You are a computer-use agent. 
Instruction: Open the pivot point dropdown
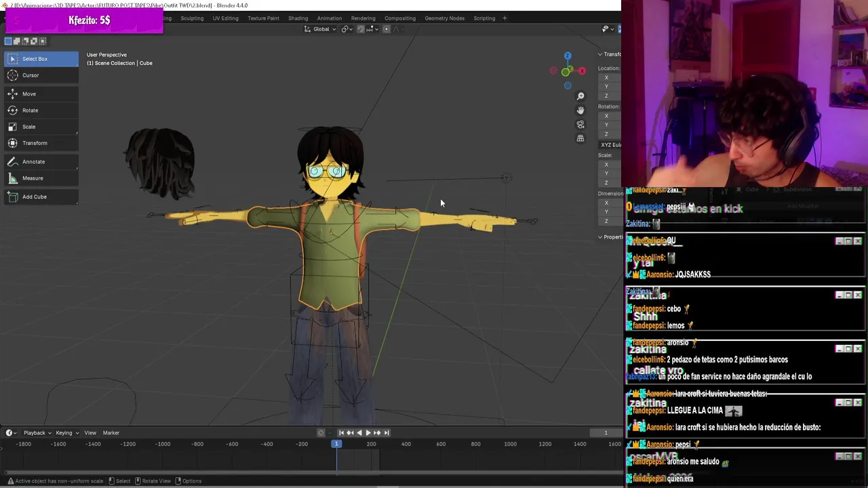[x=347, y=29]
